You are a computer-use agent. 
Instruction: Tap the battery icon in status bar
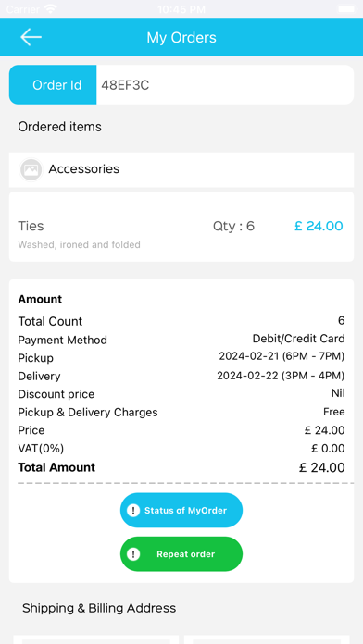click(x=347, y=8)
